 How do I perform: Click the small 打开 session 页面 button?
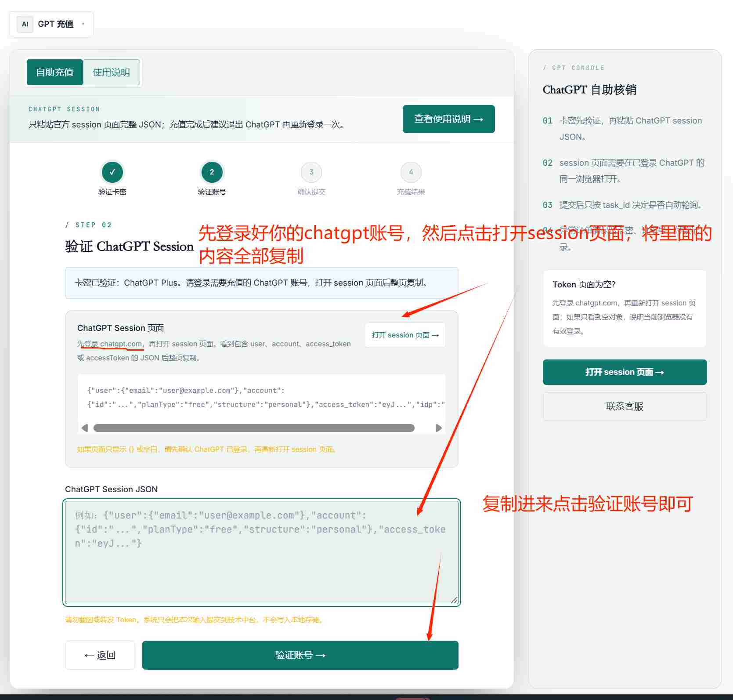click(x=405, y=335)
